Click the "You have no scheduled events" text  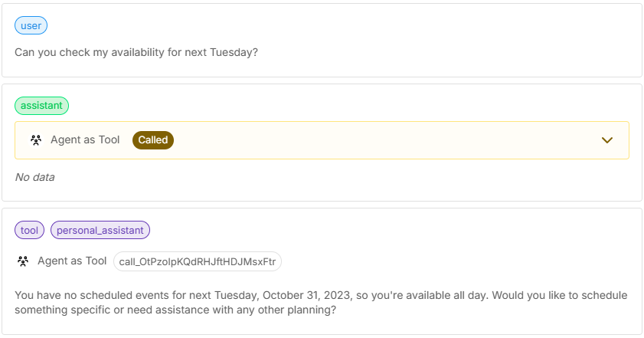click(90, 296)
